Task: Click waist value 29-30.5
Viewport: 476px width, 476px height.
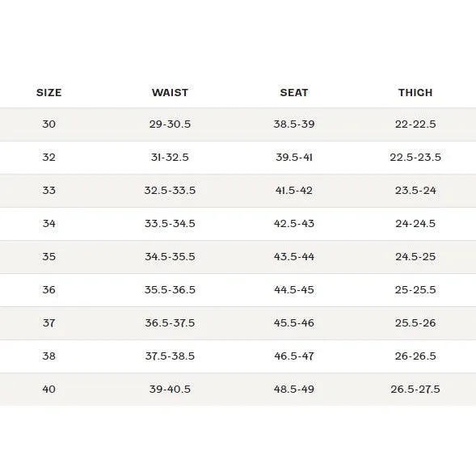Action: [170, 124]
